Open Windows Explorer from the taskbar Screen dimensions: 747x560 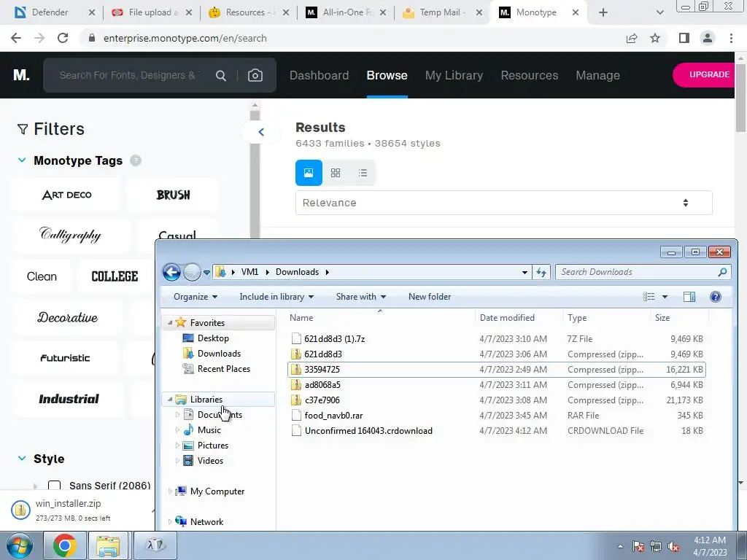click(108, 545)
